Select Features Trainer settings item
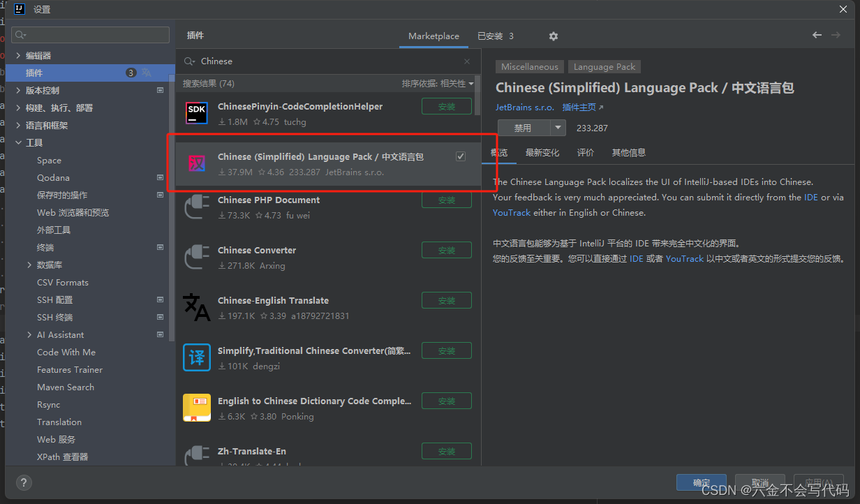 coord(70,369)
